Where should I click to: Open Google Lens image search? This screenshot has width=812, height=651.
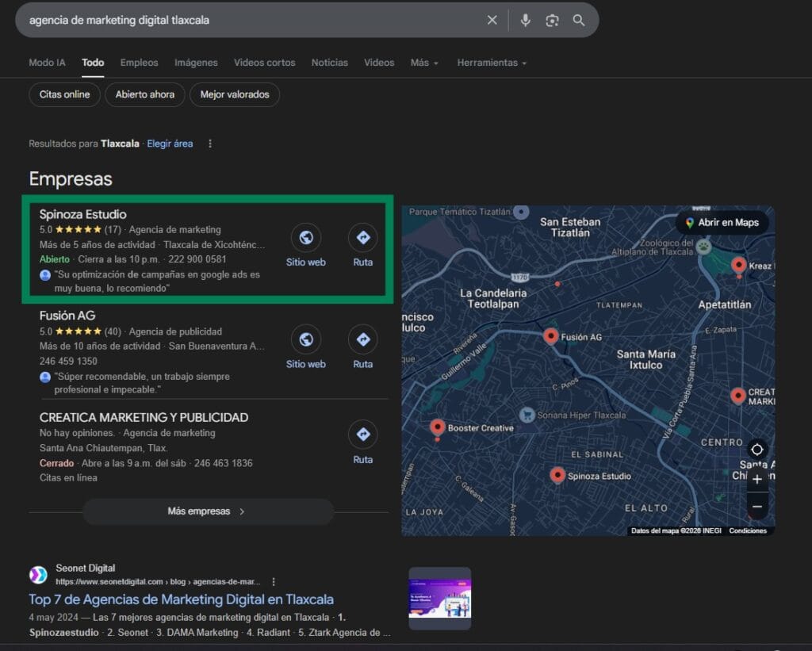click(x=552, y=21)
